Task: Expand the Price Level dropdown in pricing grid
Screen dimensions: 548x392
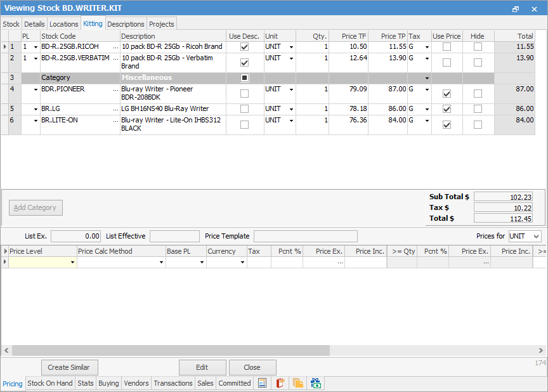Action: 72,262
